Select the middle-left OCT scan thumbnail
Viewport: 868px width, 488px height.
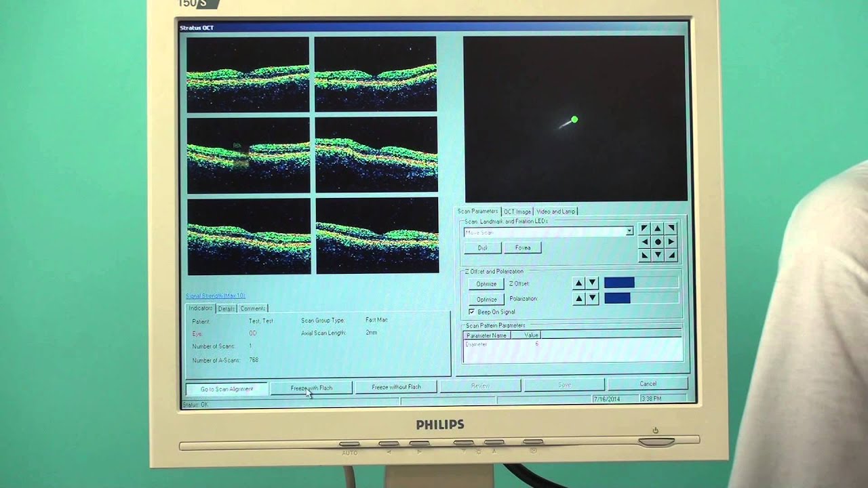click(248, 156)
